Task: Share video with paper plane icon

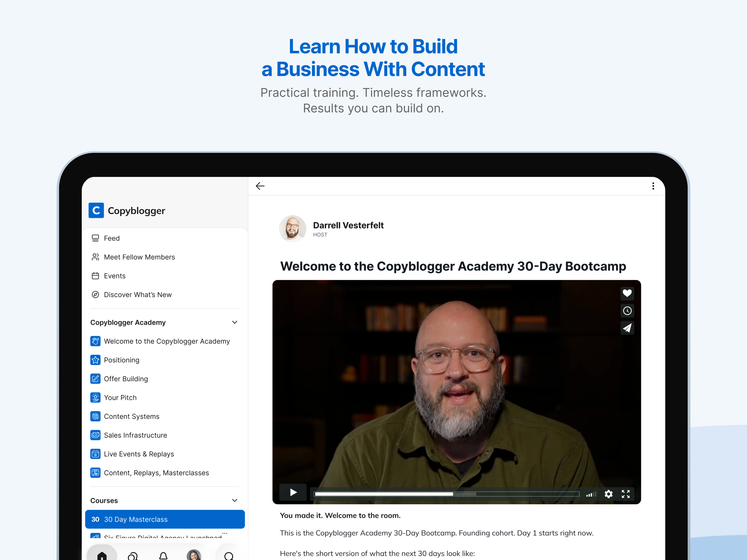Action: click(x=627, y=328)
